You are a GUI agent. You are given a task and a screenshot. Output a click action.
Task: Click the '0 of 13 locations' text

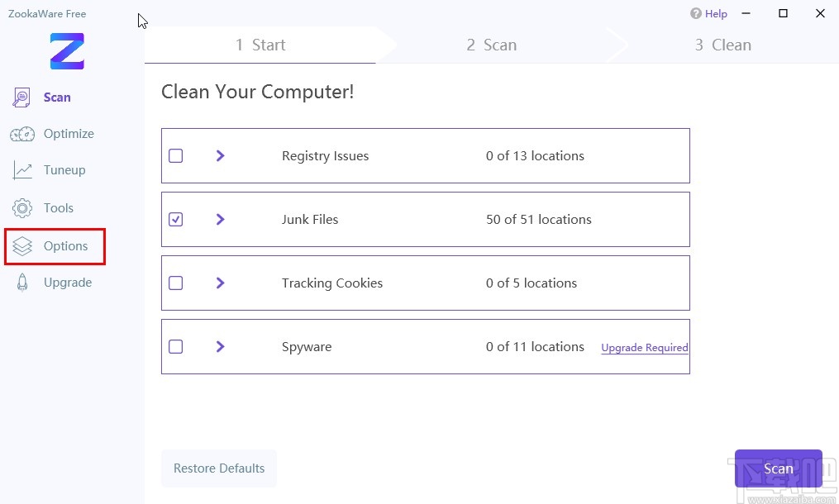coord(535,155)
